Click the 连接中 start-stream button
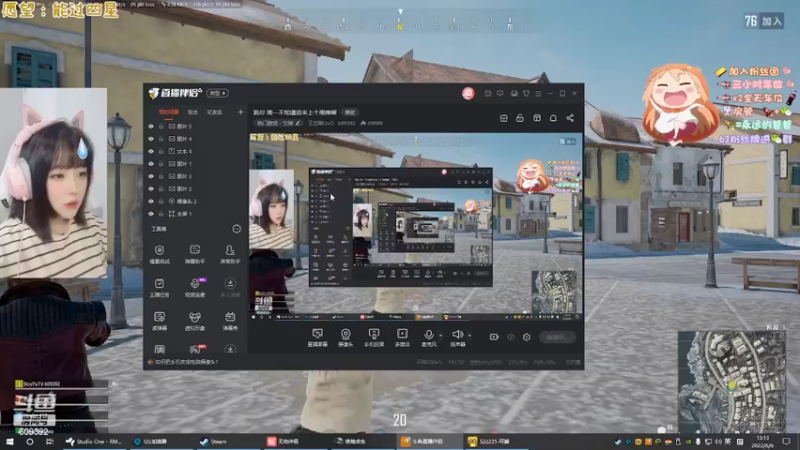The image size is (800, 450). tap(557, 337)
